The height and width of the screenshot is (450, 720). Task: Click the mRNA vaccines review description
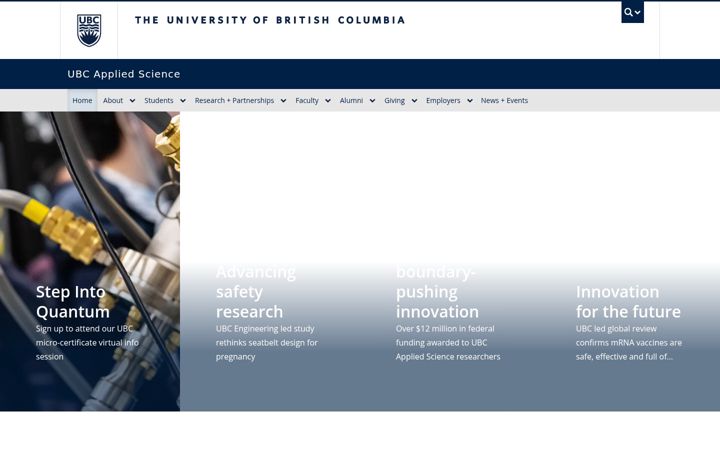pyautogui.click(x=629, y=343)
